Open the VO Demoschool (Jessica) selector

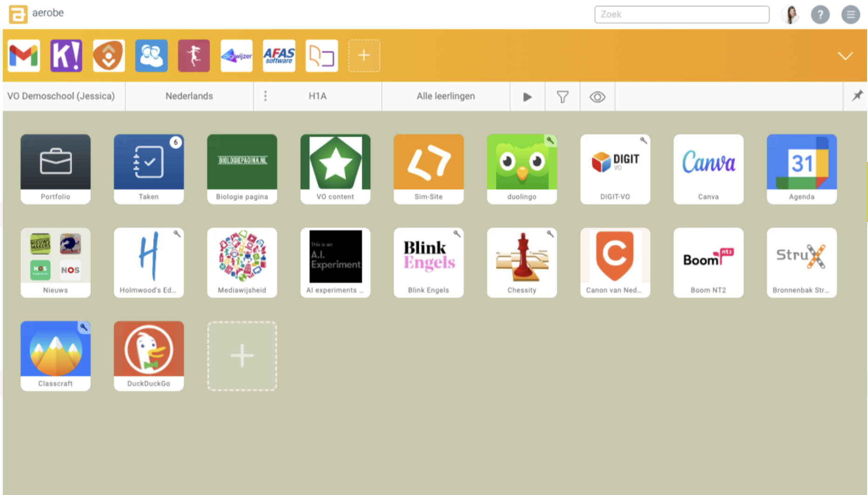tap(61, 96)
